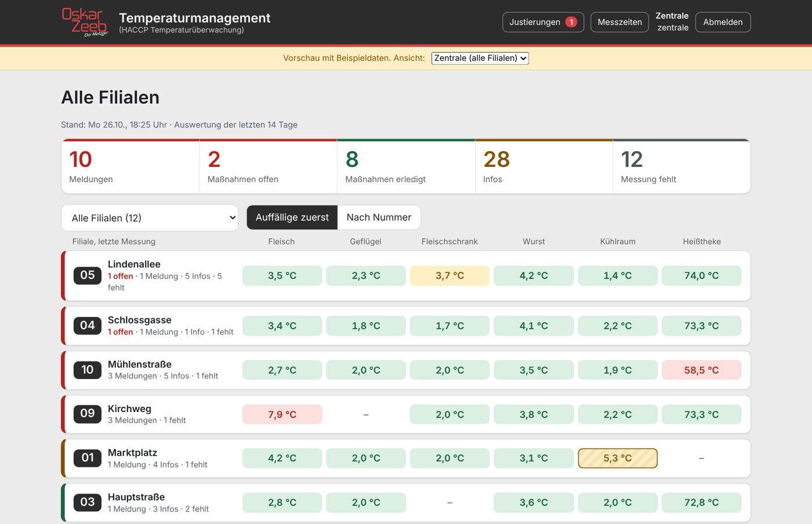Select the 8 Maßnahmen erledigt card
This screenshot has height=524, width=812.
point(406,166)
